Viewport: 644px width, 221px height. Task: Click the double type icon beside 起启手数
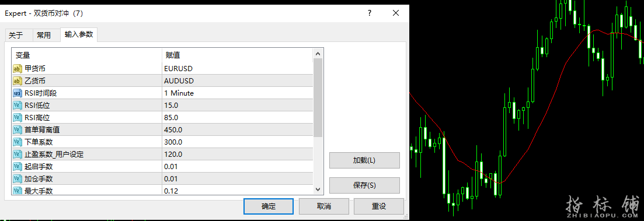[18, 166]
